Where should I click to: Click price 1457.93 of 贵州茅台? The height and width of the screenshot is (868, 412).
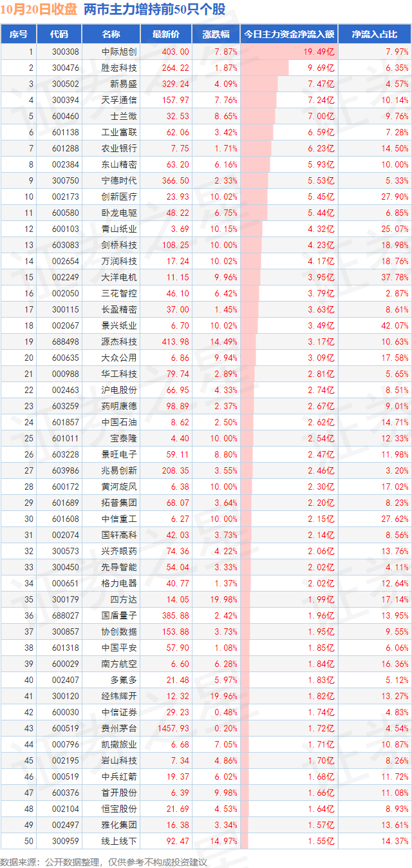(173, 728)
